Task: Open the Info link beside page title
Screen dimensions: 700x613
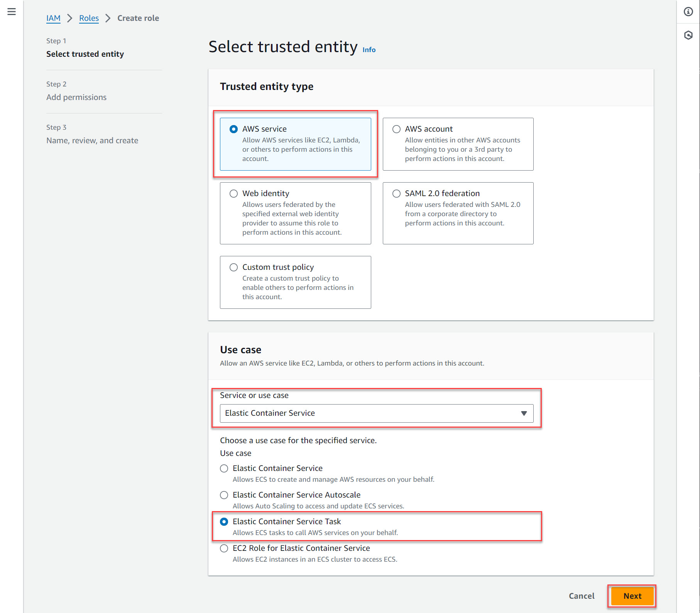Action: (x=369, y=50)
